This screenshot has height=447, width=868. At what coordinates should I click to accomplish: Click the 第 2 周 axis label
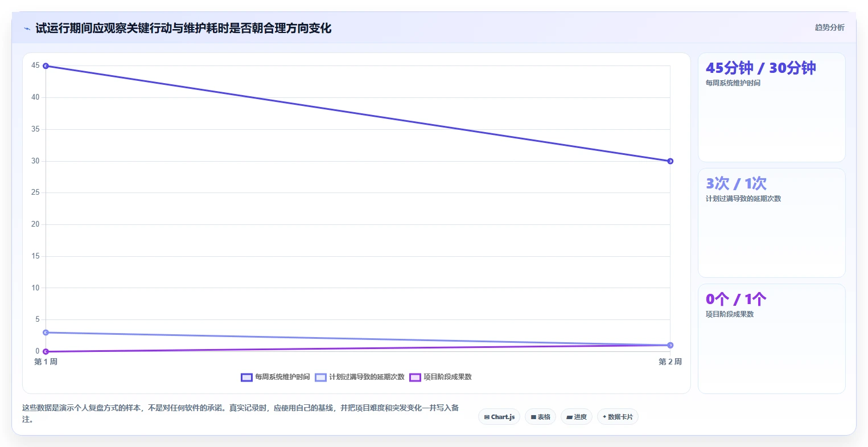coord(670,362)
